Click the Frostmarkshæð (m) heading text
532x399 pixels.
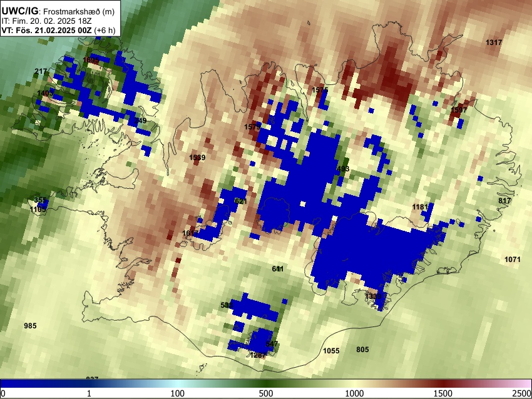79,12
